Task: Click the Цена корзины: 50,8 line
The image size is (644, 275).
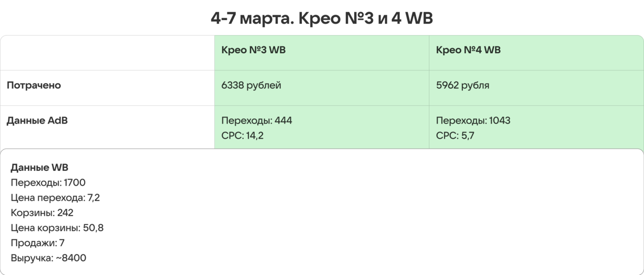Action: click(57, 227)
